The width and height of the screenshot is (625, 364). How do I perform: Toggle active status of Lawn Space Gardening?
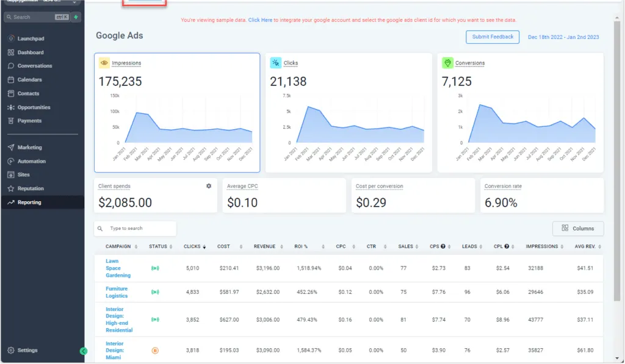coord(155,268)
